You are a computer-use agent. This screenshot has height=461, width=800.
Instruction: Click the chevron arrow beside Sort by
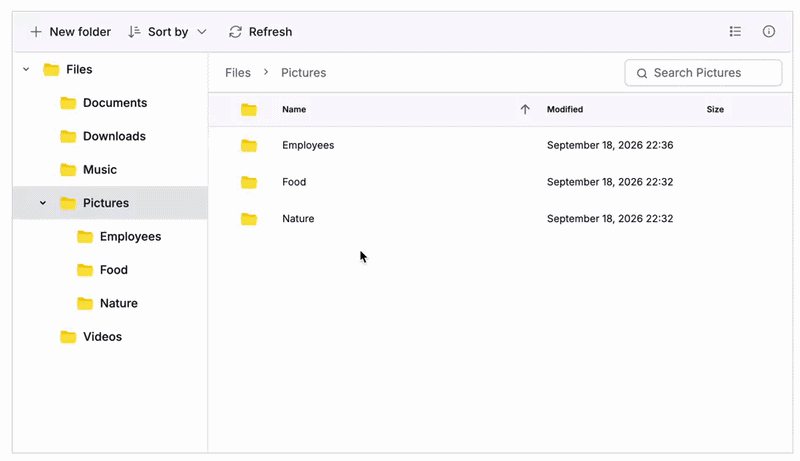pos(202,32)
